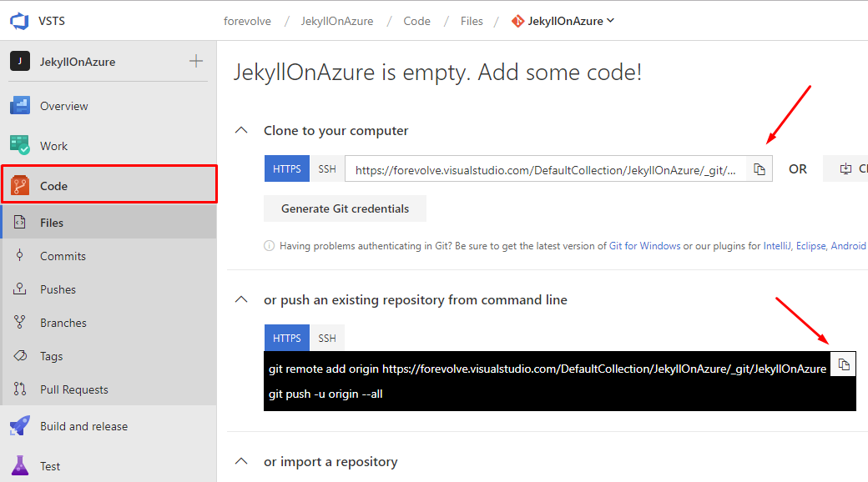Open IntelliJ plugin link
The height and width of the screenshot is (482, 868).
777,246
